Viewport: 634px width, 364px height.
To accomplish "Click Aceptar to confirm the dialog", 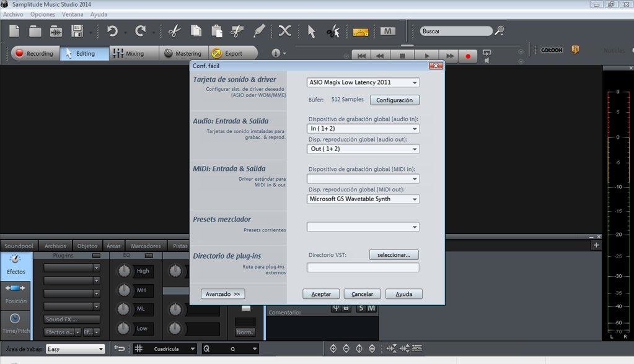I will pos(321,294).
